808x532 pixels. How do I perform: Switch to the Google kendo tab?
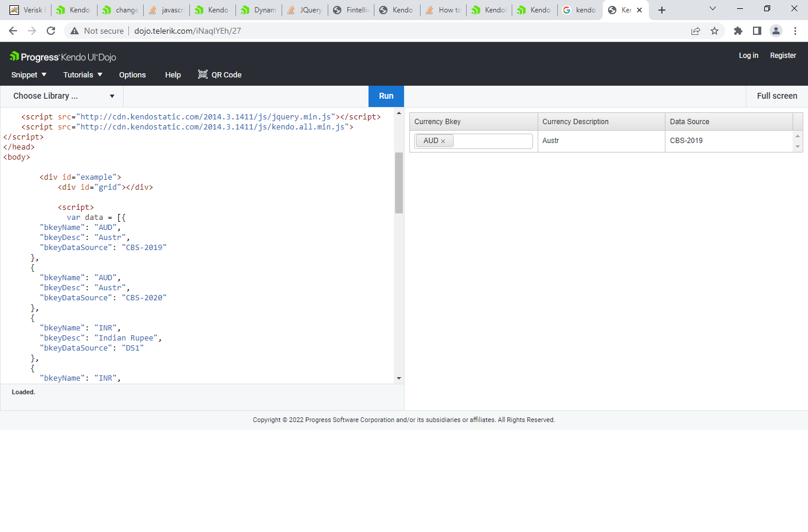point(580,10)
